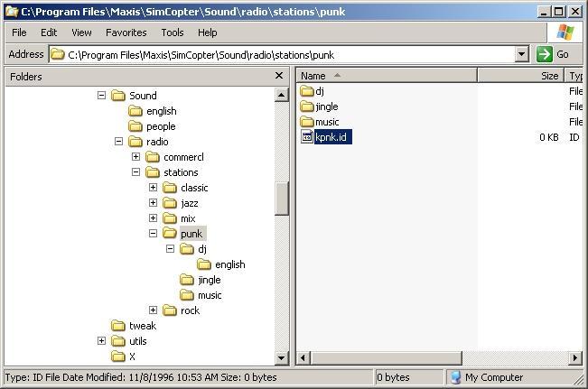Open the Address bar dropdown arrow
The image size is (588, 389).
(521, 54)
